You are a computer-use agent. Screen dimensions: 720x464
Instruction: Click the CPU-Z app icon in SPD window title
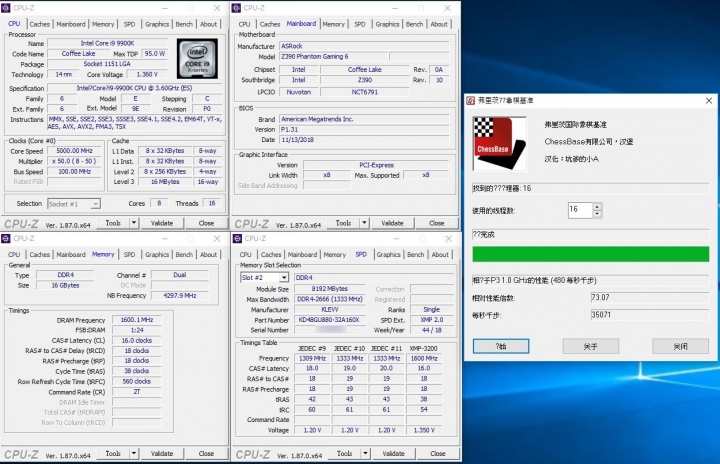tap(237, 238)
